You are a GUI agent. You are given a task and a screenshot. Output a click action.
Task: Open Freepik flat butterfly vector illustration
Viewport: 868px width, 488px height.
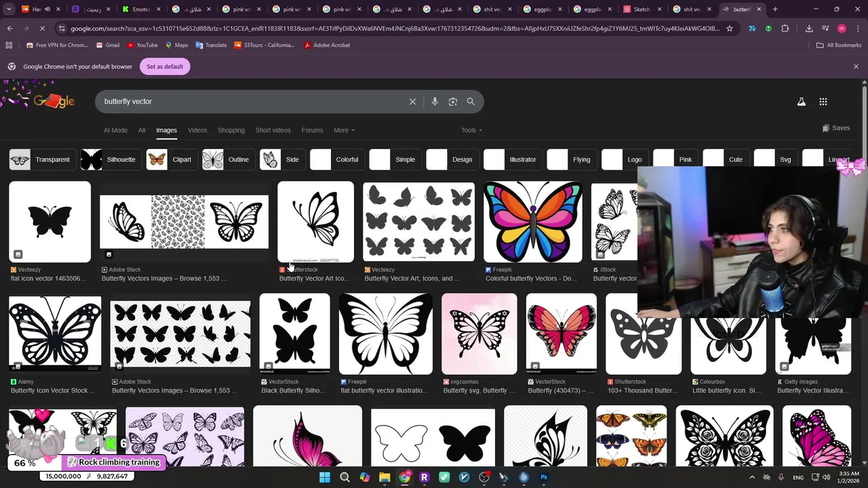pos(386,333)
